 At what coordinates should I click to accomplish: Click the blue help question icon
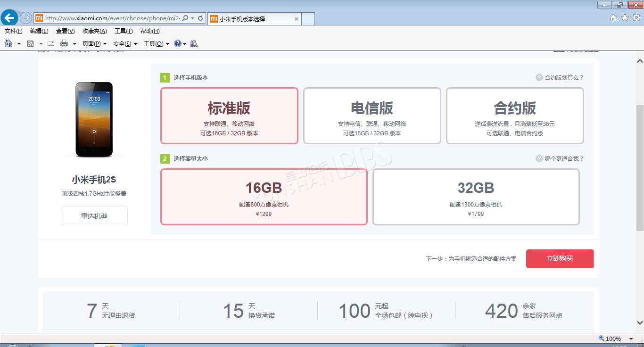(177, 43)
